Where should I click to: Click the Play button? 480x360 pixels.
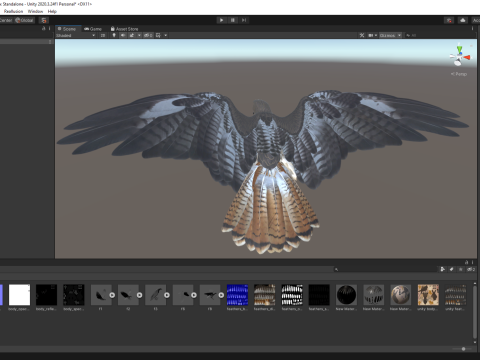[221, 20]
